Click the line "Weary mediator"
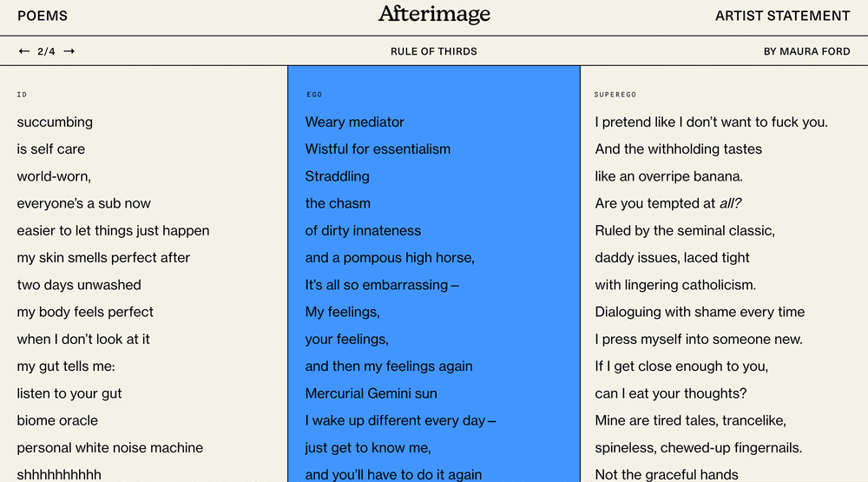 [354, 122]
